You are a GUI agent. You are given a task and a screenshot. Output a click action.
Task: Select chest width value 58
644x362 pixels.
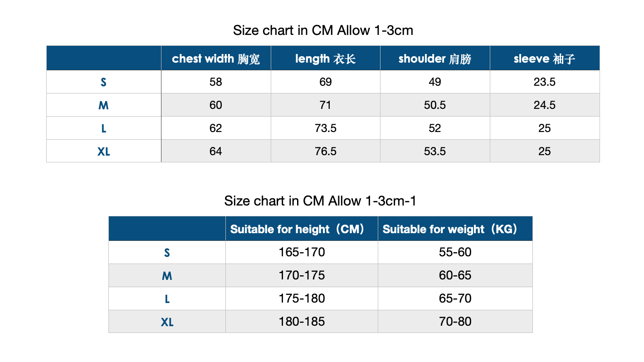pyautogui.click(x=216, y=82)
